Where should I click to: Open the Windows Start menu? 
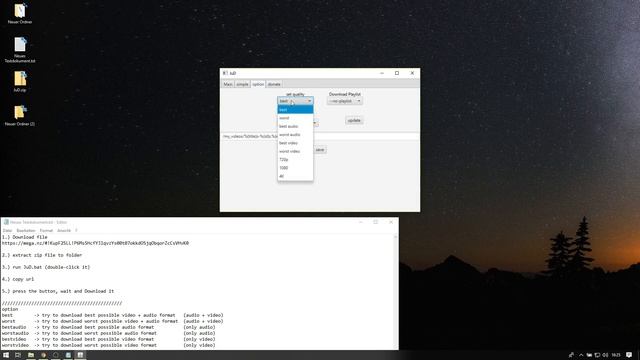[x=6, y=355]
